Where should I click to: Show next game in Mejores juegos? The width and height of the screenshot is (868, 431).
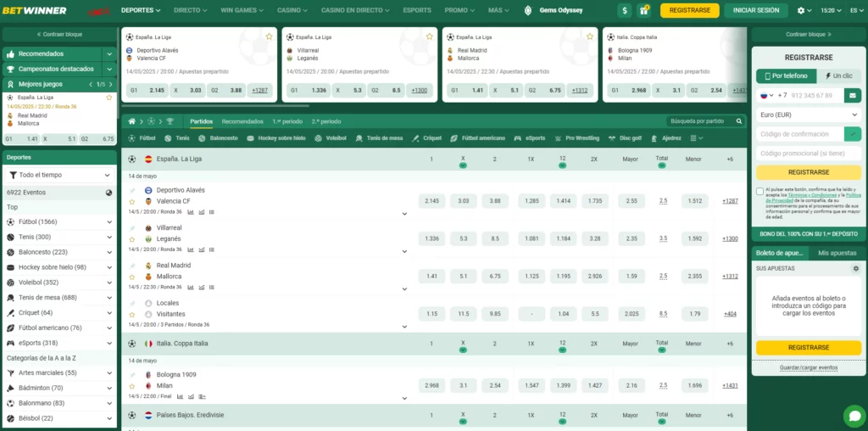click(111, 84)
